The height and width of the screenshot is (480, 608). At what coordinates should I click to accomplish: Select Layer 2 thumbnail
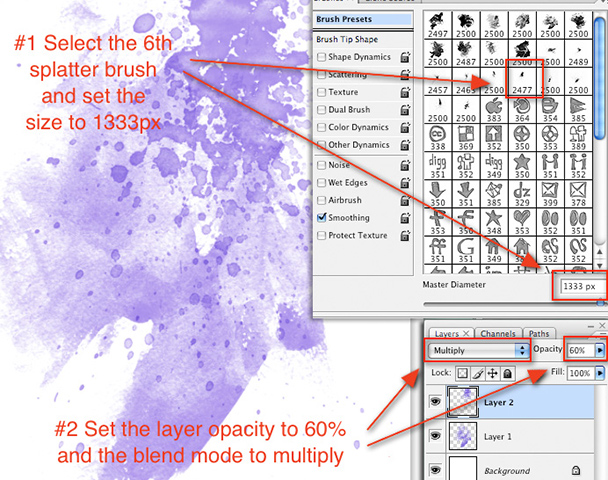(x=463, y=402)
